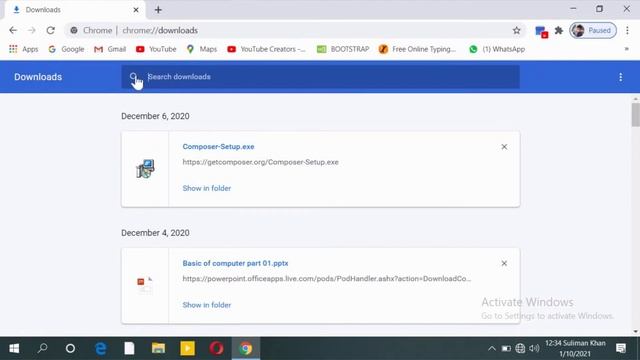Show Composer-Setup.exe in folder
The image size is (640, 360).
point(207,188)
